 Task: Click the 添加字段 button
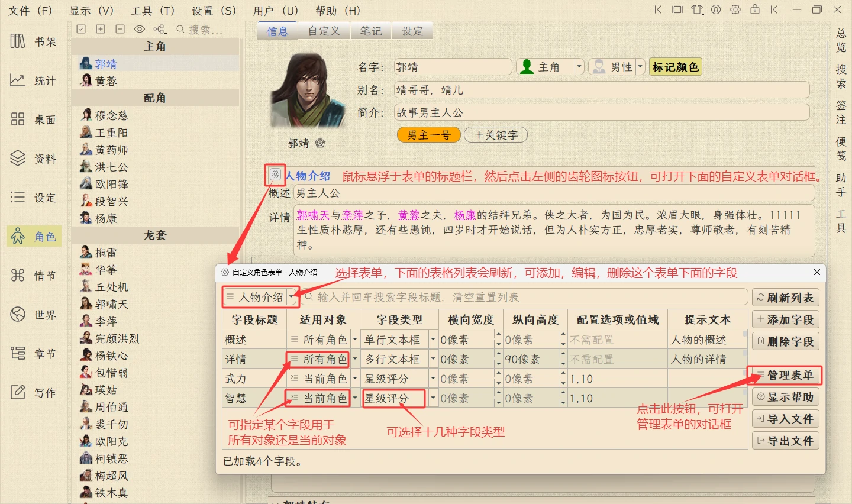[x=785, y=320]
